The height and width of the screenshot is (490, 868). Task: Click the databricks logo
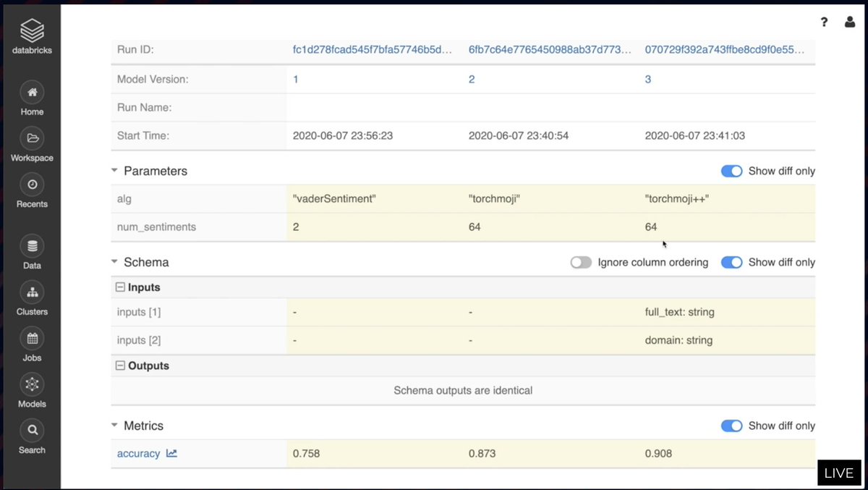coord(31,30)
